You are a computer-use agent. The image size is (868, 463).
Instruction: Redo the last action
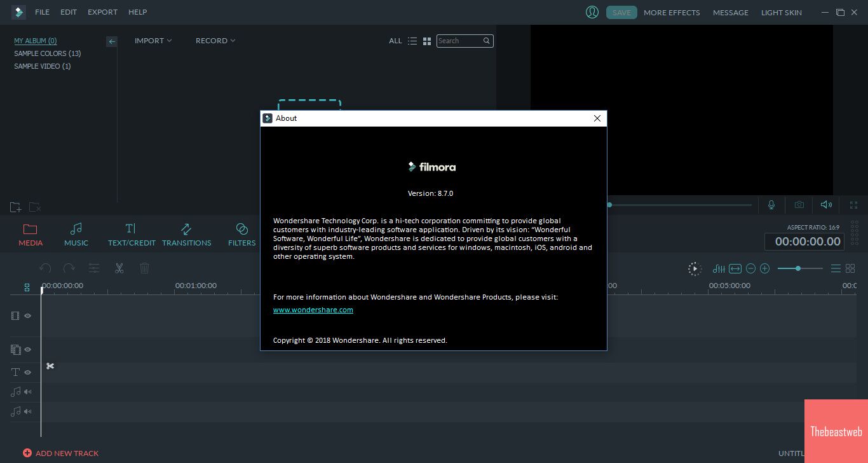click(69, 268)
